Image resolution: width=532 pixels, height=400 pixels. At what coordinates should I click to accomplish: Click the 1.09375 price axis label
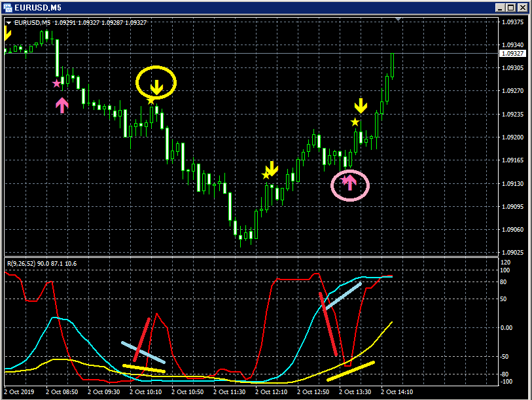[512, 22]
